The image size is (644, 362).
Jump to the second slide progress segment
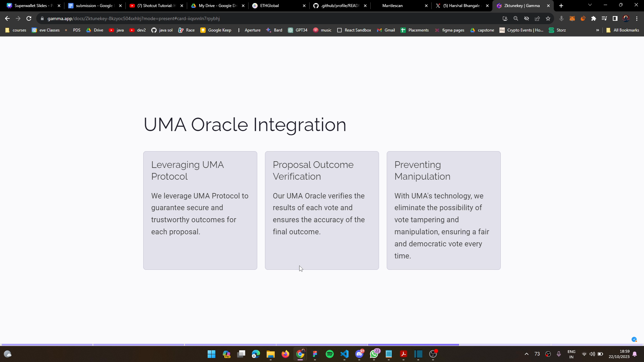click(139, 345)
